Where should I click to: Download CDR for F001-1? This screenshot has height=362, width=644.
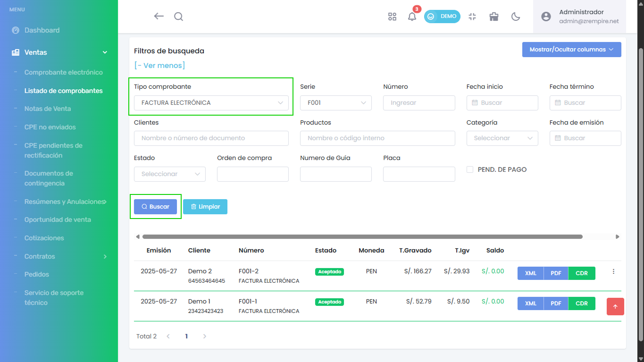point(582,303)
